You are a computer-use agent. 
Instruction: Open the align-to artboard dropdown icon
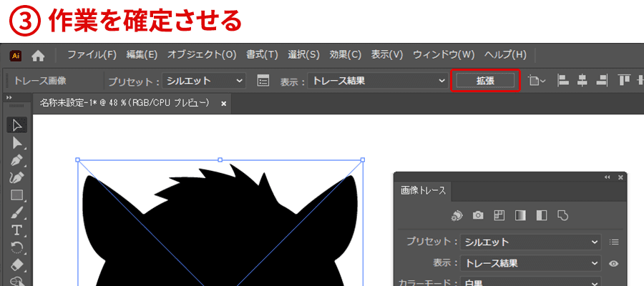click(x=537, y=81)
